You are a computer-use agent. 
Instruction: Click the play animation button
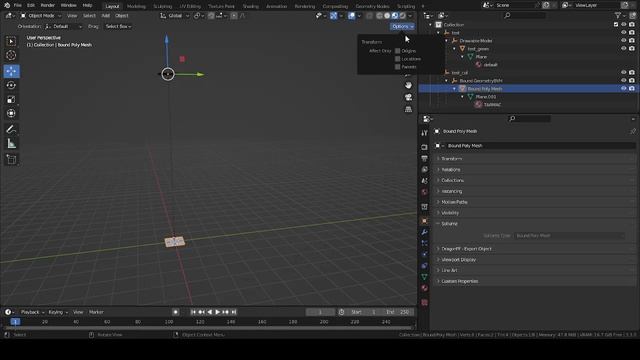[x=218, y=312]
